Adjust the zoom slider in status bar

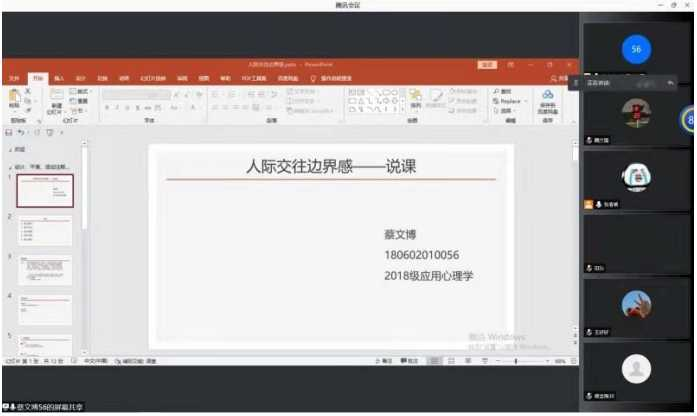click(514, 361)
